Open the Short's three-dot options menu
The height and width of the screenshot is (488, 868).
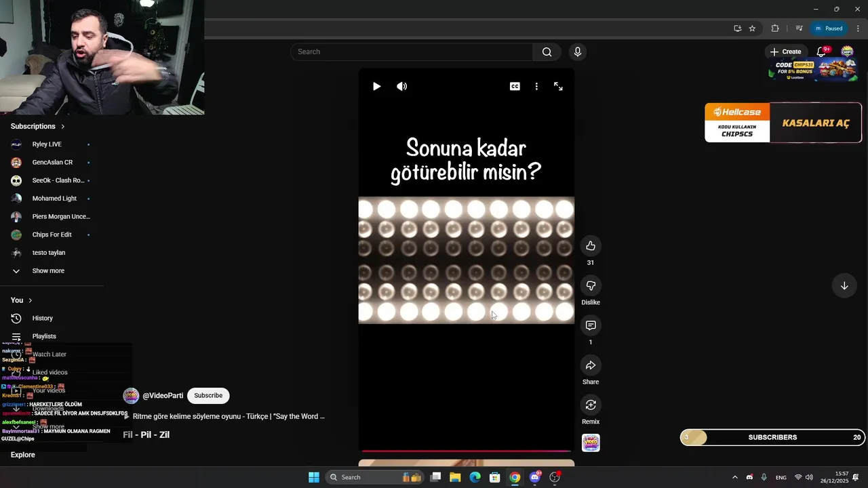click(536, 87)
